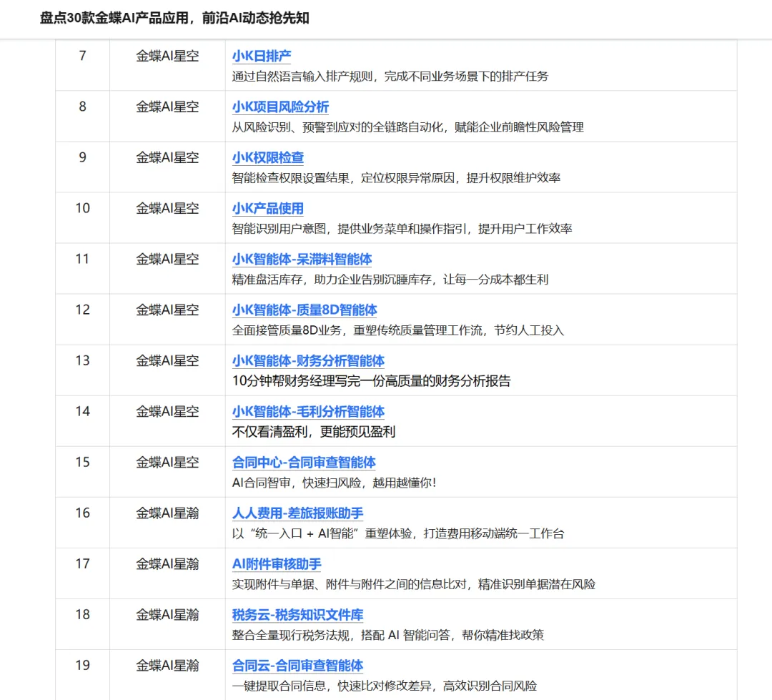Click 金蝶AI星瀚 in row 18
Viewport: 772px width, 700px height.
coord(167,614)
